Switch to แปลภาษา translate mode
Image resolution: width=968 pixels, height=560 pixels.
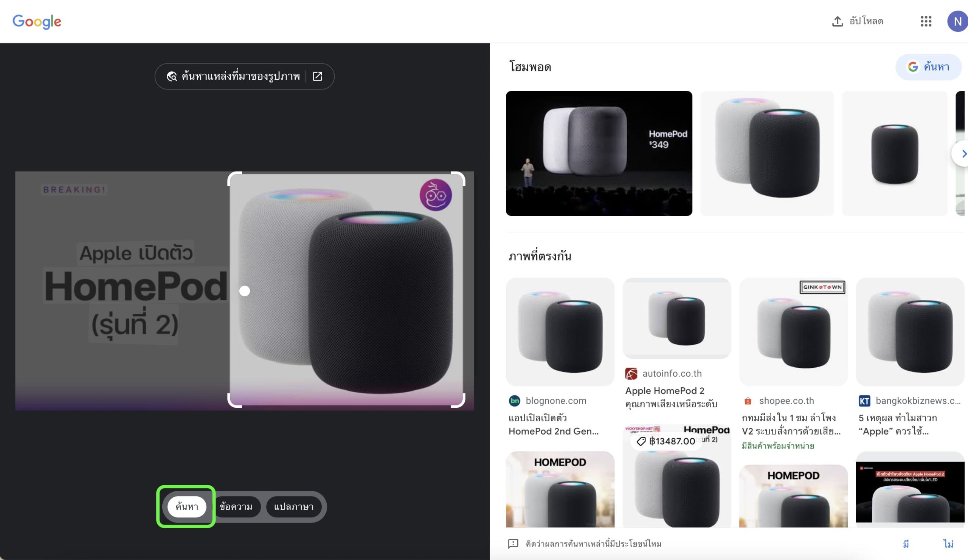coord(293,507)
